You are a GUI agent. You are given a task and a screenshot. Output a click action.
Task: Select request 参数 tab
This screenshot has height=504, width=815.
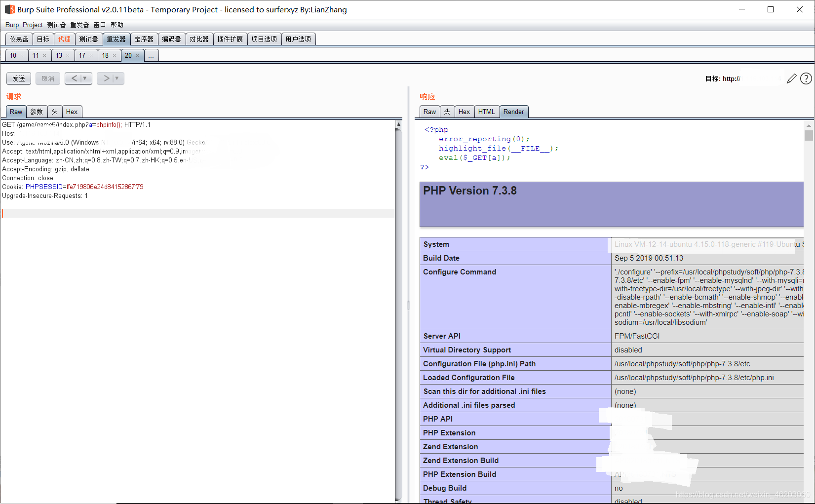pos(37,112)
